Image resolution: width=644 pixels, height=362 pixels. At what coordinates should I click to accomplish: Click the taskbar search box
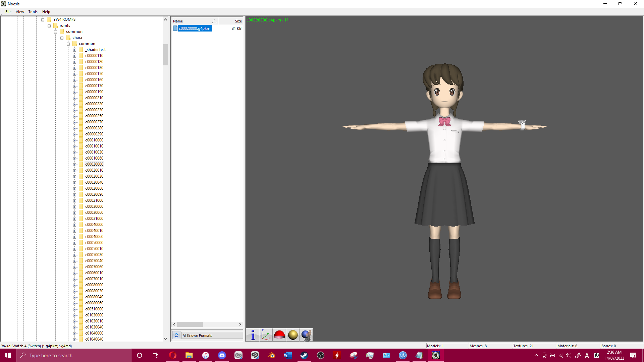[x=74, y=355]
